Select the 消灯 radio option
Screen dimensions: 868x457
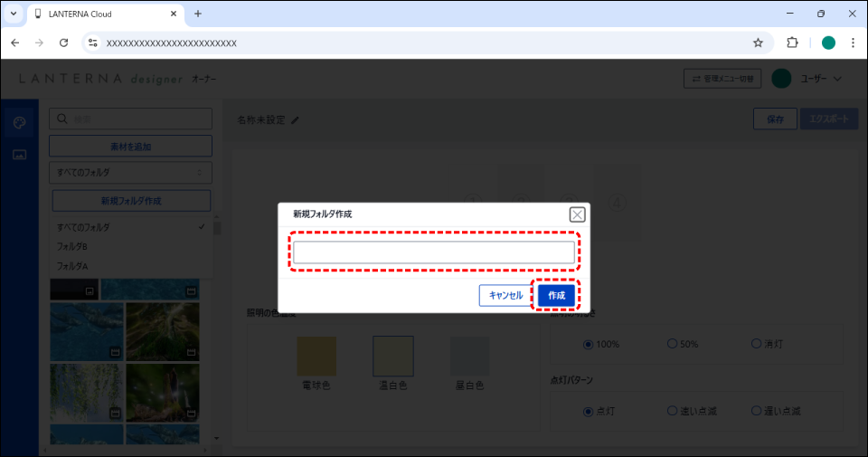click(x=756, y=344)
